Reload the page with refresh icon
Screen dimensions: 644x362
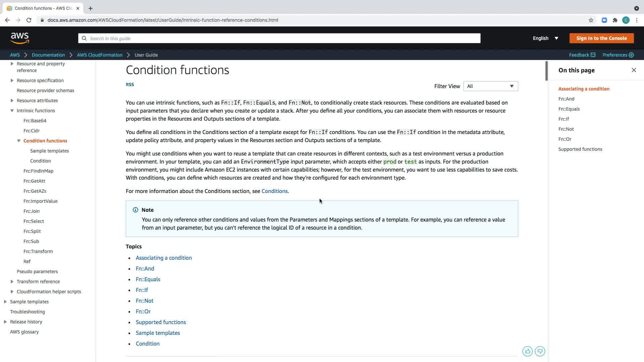29,20
